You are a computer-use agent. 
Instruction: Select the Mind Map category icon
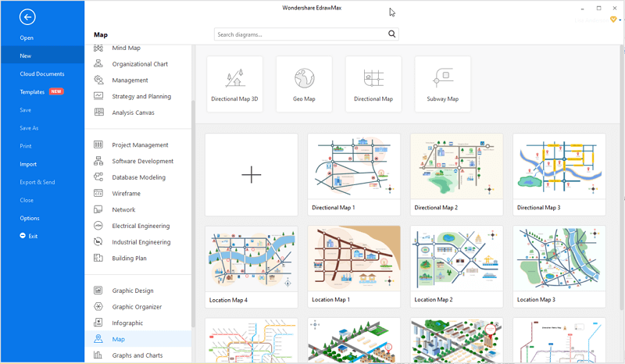click(98, 48)
